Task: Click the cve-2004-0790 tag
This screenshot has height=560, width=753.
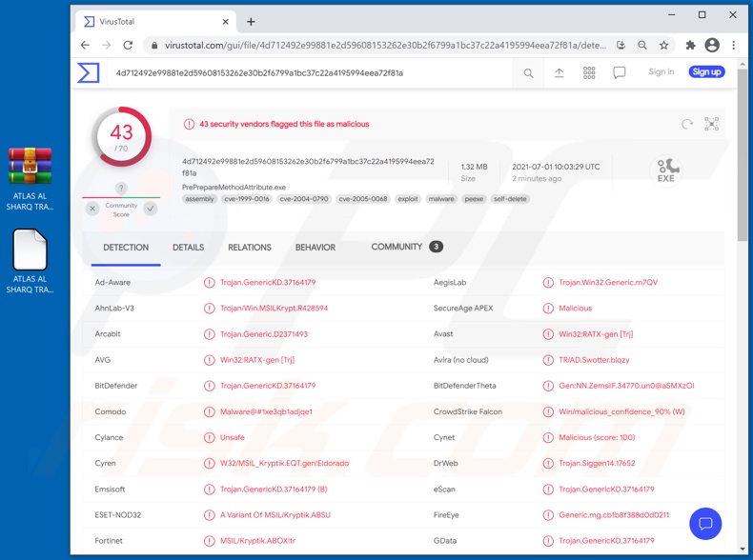Action: click(304, 199)
